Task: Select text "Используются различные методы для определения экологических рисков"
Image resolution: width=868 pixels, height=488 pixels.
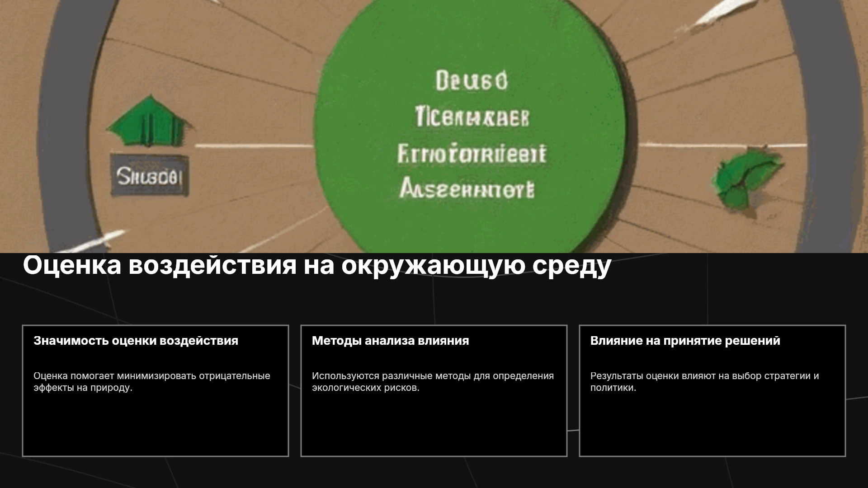Action: (433, 382)
